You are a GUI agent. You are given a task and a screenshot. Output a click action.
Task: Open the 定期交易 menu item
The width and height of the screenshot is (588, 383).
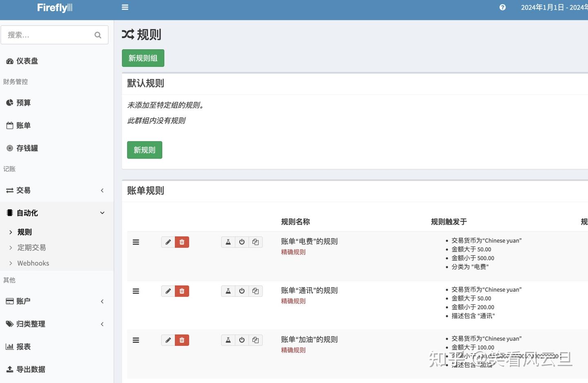(31, 247)
